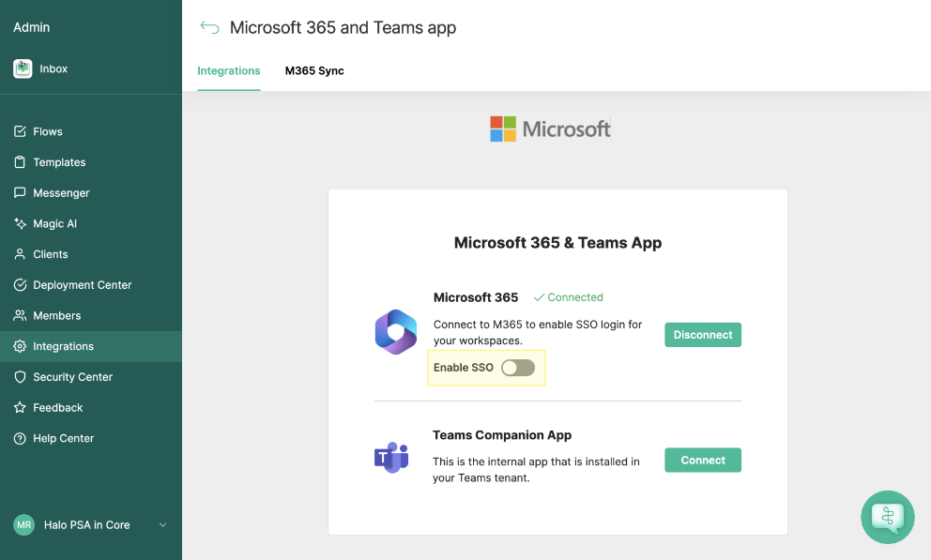Click the Microsoft 365 product logo

coord(396,332)
